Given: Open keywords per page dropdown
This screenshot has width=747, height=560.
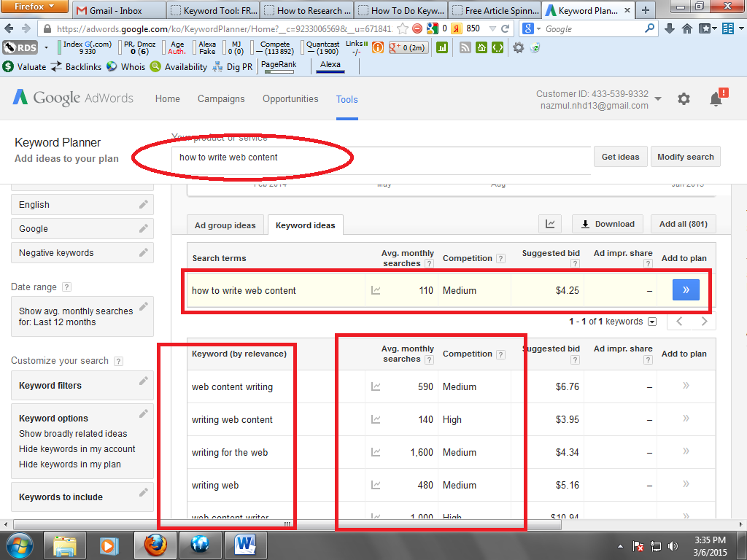Looking at the screenshot, I should 652,322.
